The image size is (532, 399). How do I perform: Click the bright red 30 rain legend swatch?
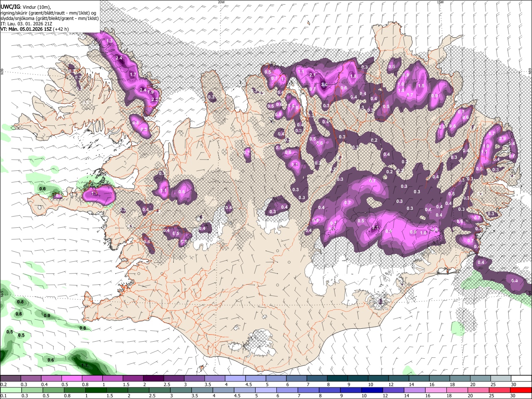pyautogui.click(x=521, y=390)
